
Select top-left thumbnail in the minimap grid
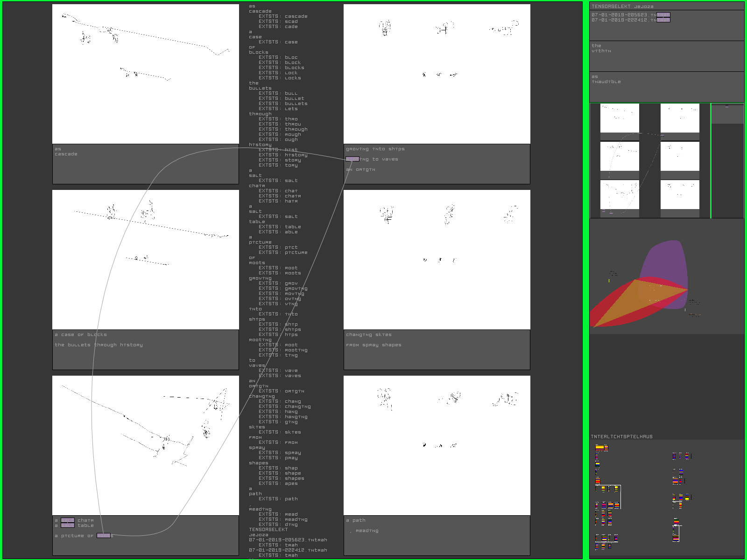620,118
